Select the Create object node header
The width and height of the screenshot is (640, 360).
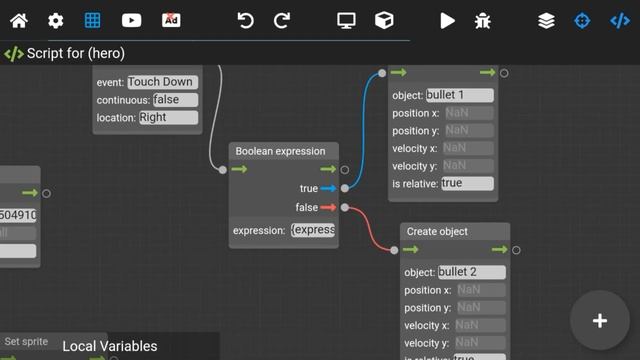pyautogui.click(x=455, y=231)
